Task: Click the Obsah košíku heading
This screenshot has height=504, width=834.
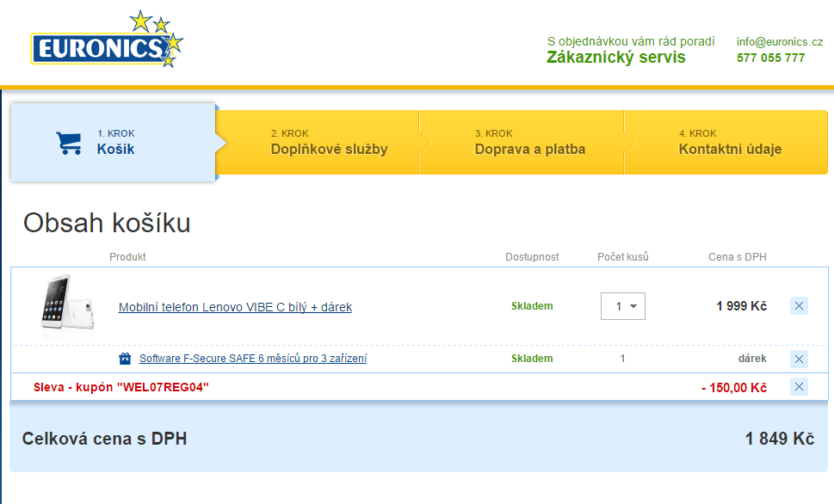Action: (107, 223)
